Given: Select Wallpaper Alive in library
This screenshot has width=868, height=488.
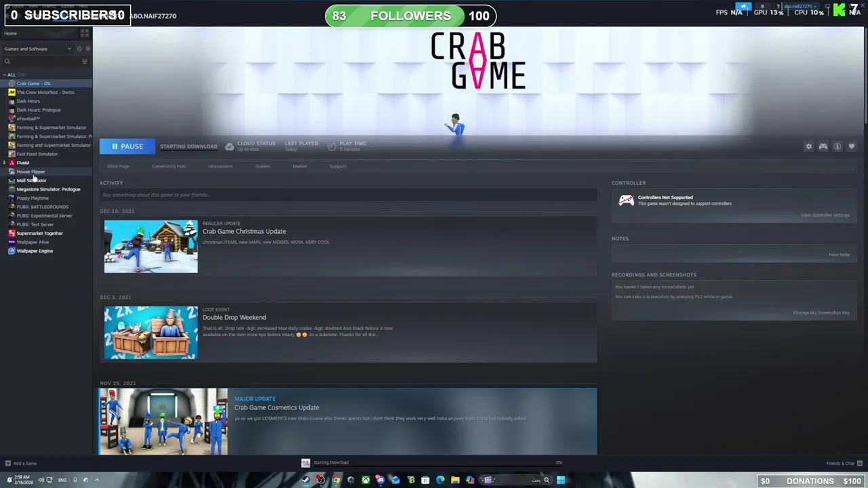Looking at the screenshot, I should tap(46, 242).
